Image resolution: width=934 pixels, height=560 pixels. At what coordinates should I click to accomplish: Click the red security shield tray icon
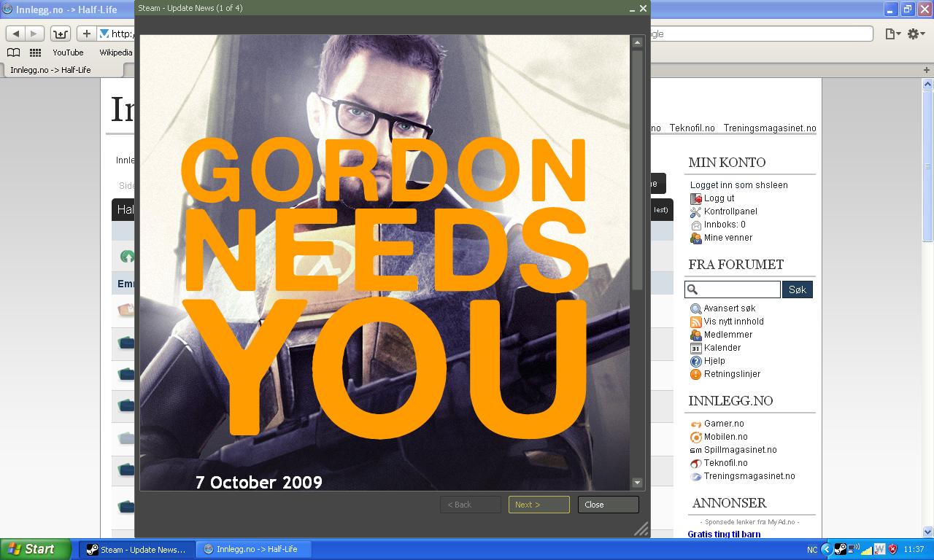click(x=892, y=549)
